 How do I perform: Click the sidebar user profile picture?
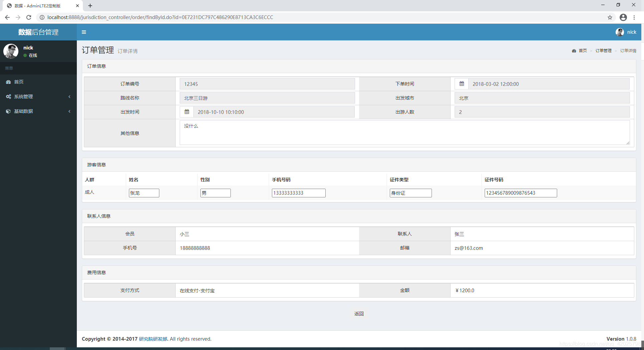[x=11, y=51]
